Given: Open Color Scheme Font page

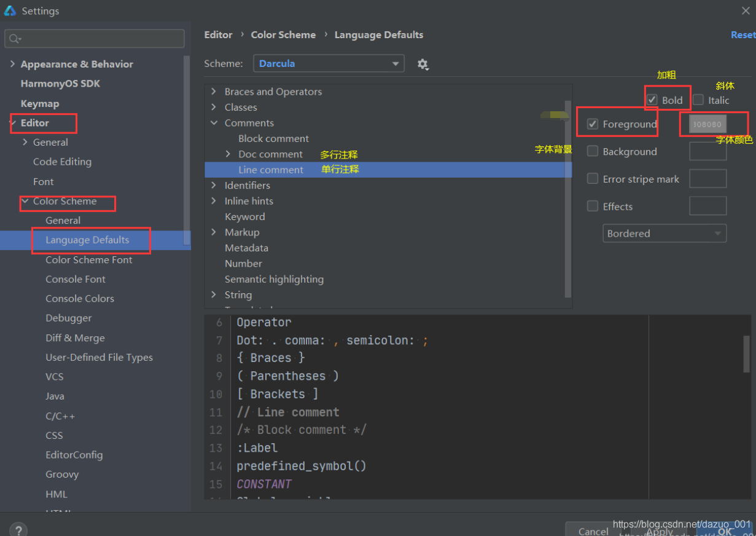Looking at the screenshot, I should tap(88, 259).
